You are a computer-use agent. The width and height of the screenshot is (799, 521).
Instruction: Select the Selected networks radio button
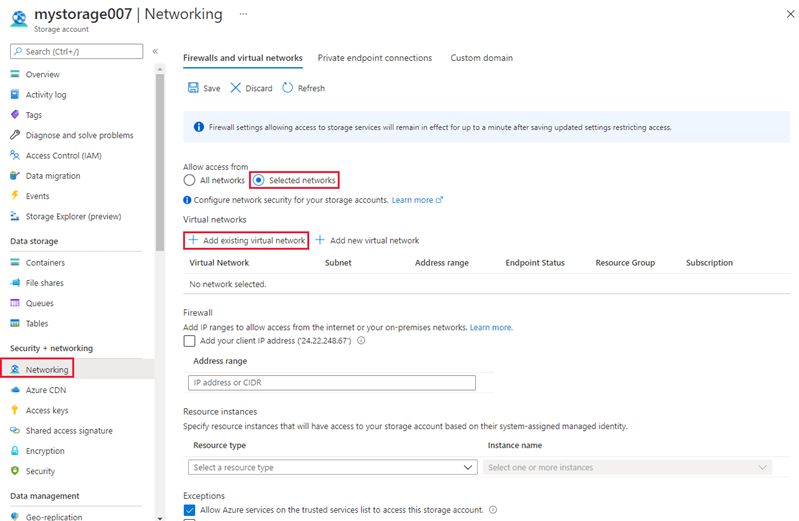[259, 180]
